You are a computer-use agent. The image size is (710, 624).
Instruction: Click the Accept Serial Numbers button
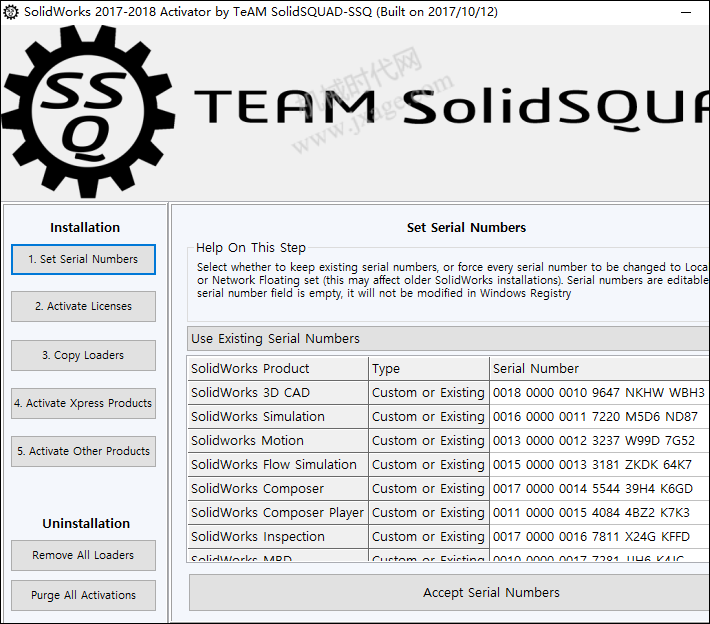point(449,593)
